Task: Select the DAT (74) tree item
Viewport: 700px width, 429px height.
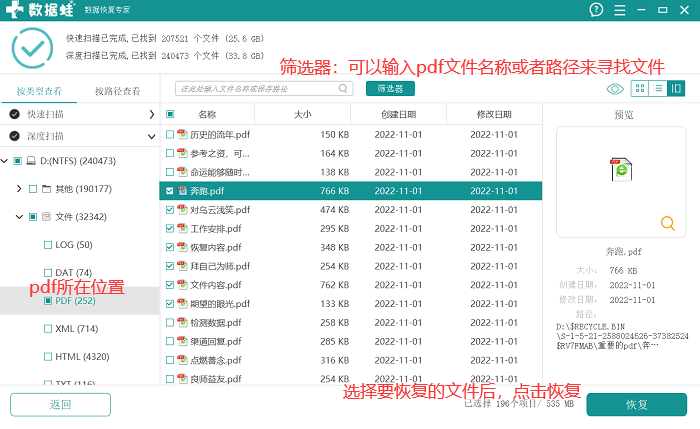Action: (x=74, y=272)
